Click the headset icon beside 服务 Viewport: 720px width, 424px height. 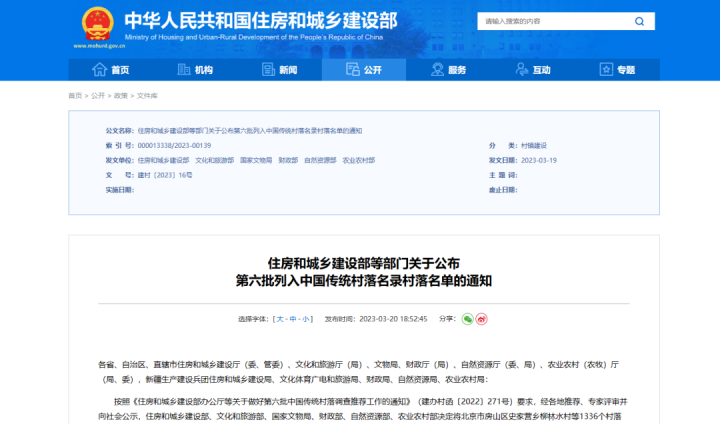pos(437,70)
